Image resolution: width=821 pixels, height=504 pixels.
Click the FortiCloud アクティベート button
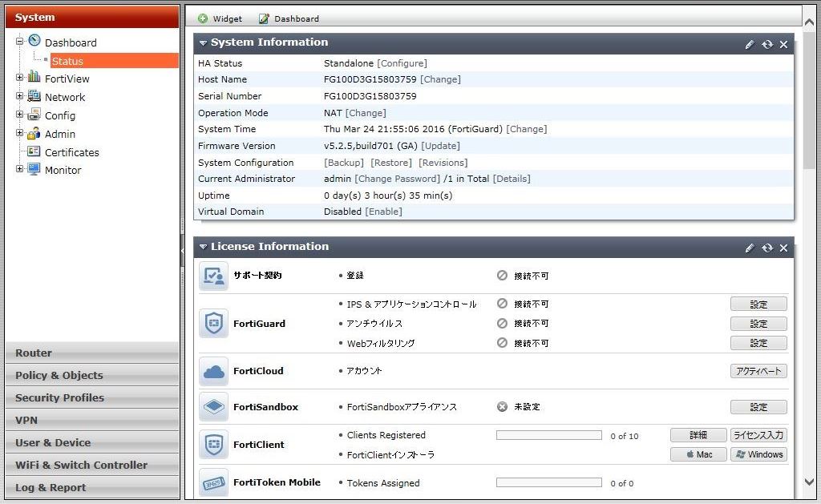click(758, 371)
